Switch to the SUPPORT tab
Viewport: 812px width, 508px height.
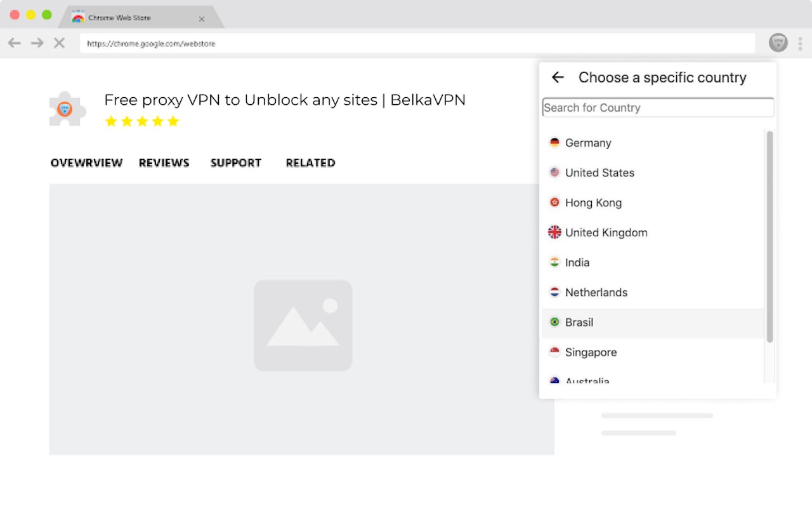[236, 163]
